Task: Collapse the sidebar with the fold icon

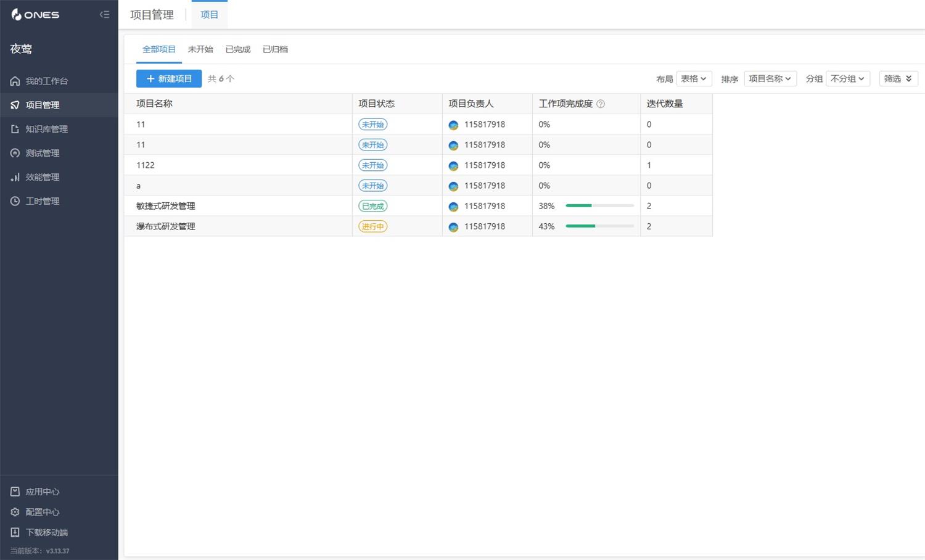Action: (x=104, y=14)
